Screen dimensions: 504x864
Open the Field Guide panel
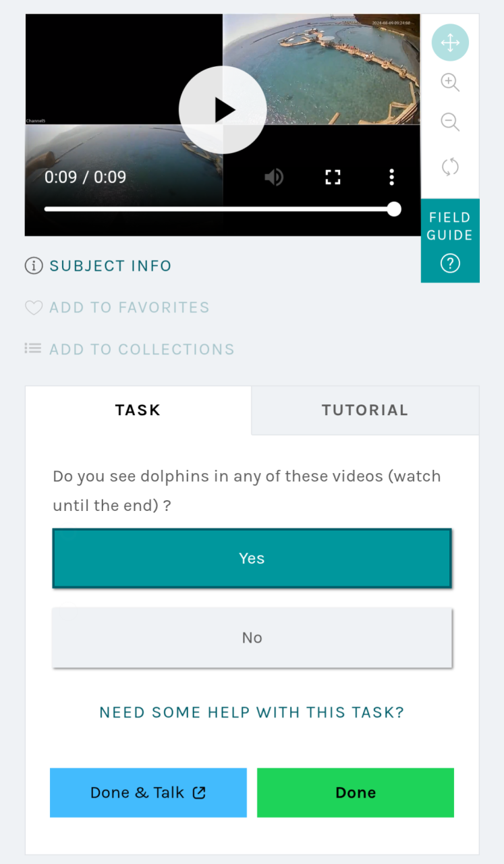pyautogui.click(x=450, y=240)
